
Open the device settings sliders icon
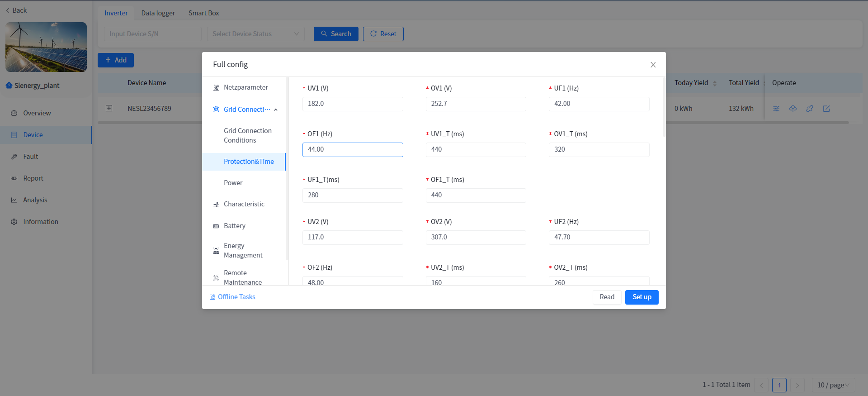(776, 109)
